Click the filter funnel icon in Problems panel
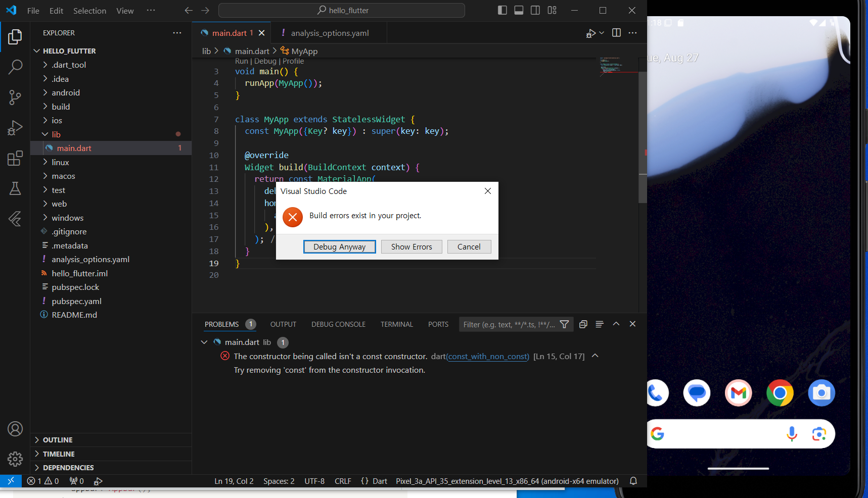Screen dimensions: 868x498 tap(565, 324)
